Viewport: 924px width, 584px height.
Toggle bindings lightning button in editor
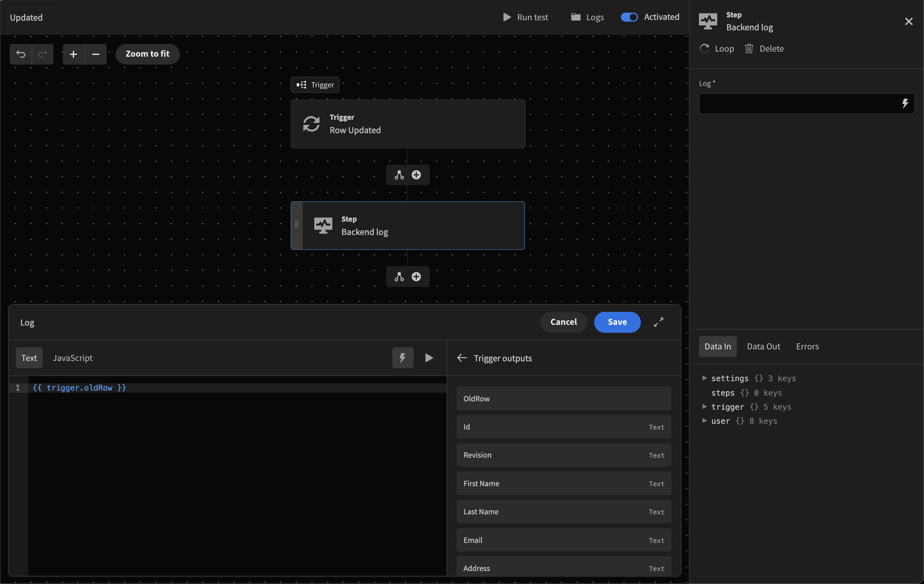(402, 358)
